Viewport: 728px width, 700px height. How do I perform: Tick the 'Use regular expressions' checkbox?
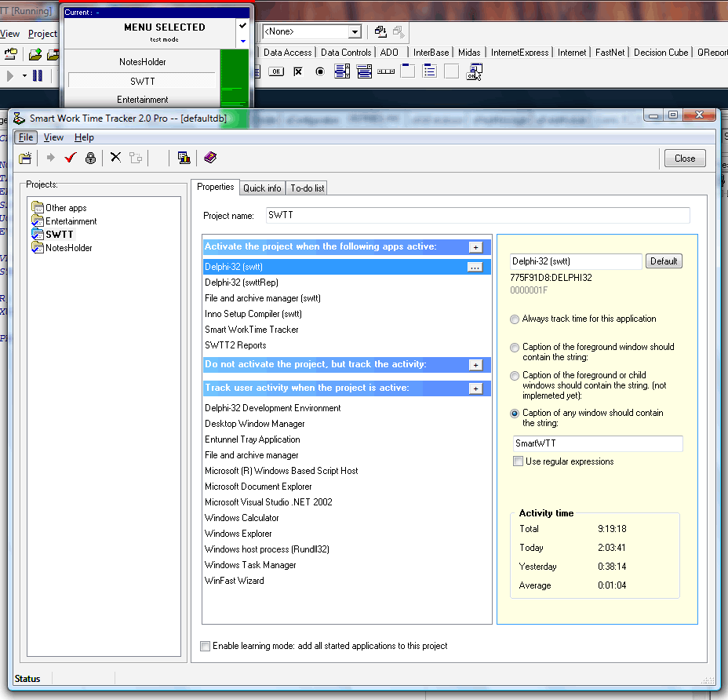tap(518, 461)
